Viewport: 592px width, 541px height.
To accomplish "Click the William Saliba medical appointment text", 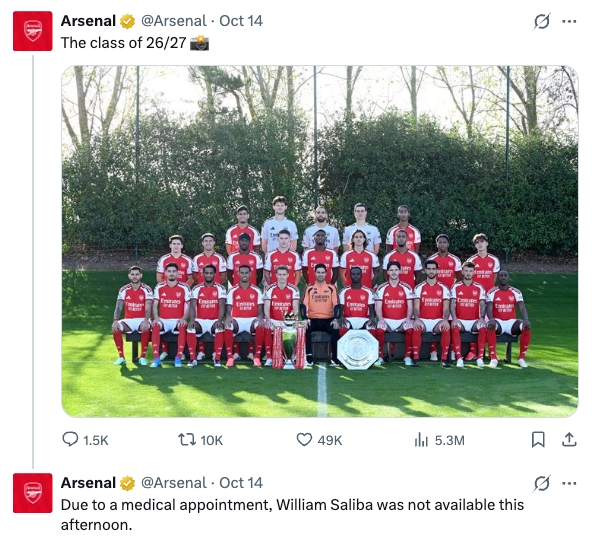I will (x=292, y=515).
